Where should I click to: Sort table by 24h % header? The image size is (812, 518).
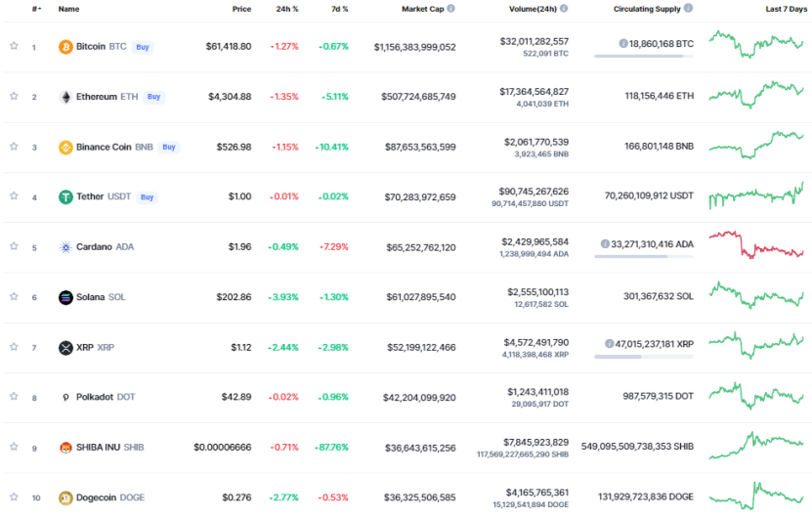point(287,9)
